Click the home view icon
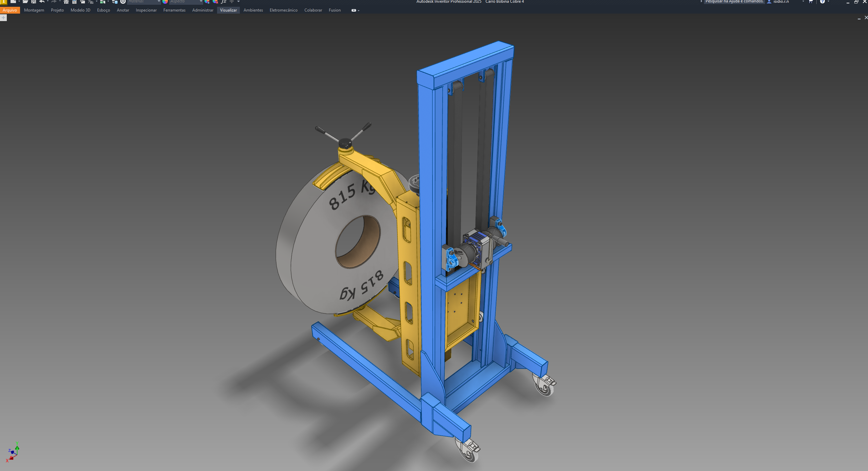 pos(66,1)
